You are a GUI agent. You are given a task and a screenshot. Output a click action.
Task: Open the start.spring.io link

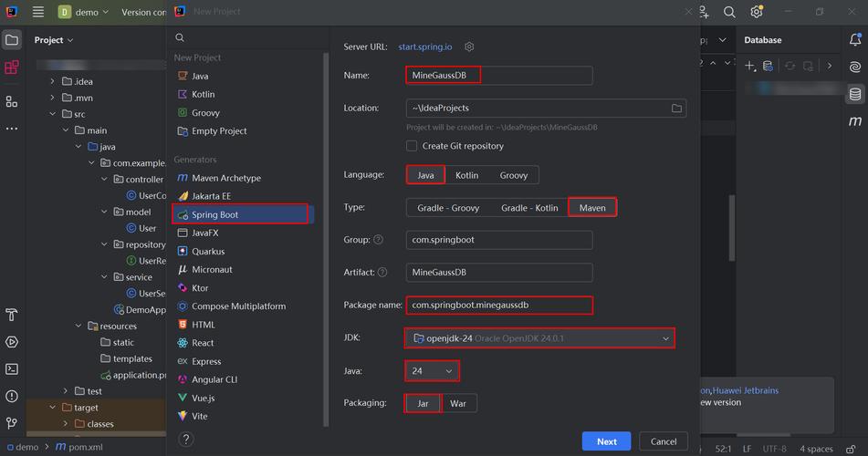point(425,47)
